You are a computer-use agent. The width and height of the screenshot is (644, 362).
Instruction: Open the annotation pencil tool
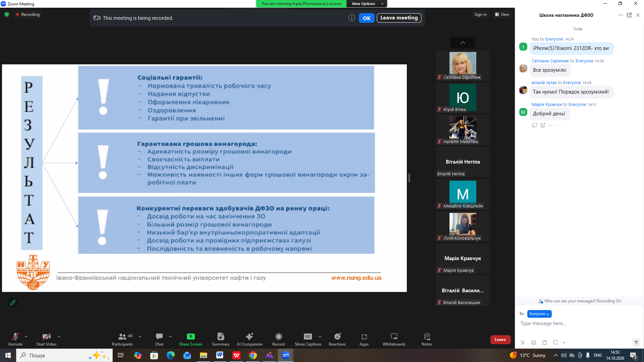click(x=13, y=303)
